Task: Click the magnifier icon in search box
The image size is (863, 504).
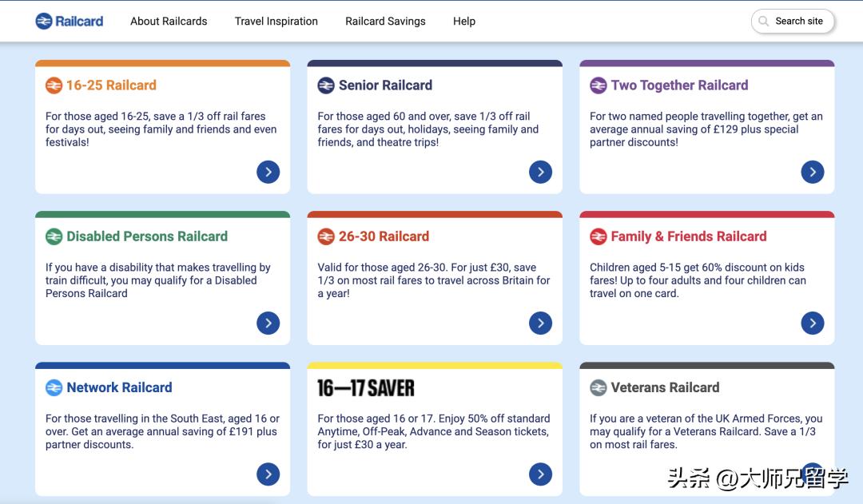Action: [x=764, y=22]
